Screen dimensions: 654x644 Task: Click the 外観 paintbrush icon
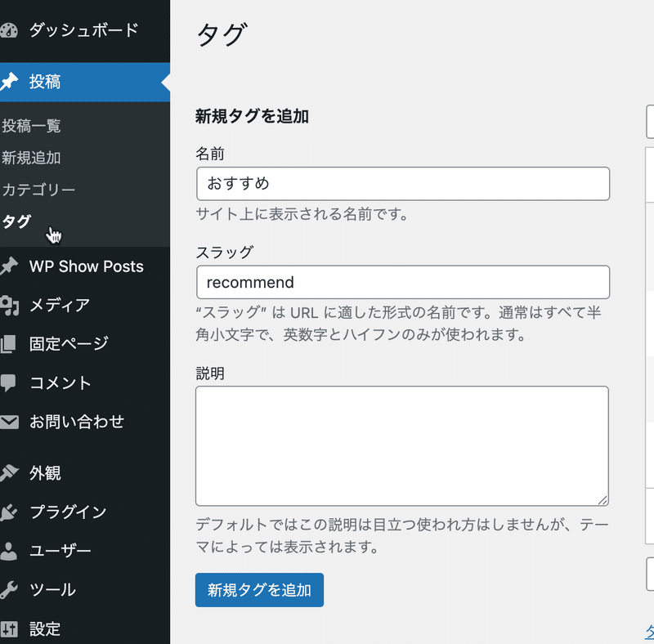[9, 472]
